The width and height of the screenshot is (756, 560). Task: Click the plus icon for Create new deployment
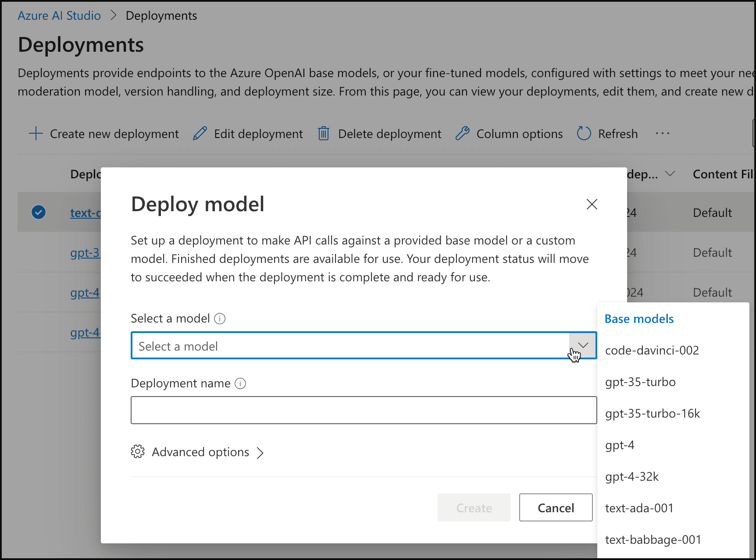coord(36,134)
